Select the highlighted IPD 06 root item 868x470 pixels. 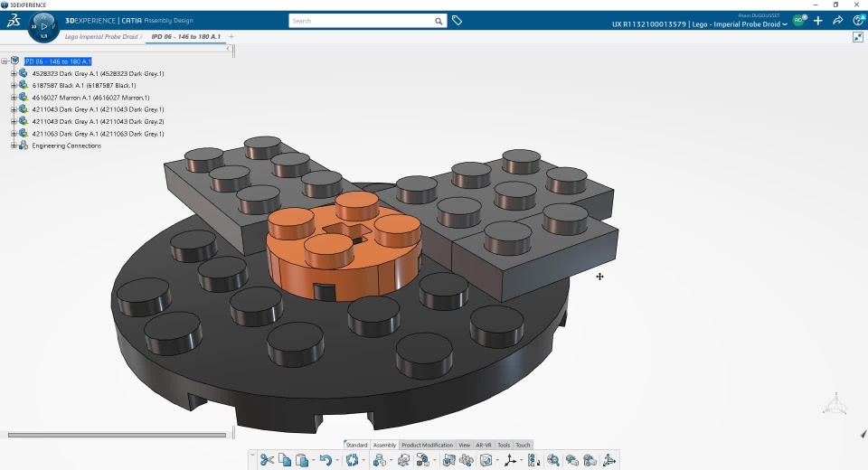tap(58, 61)
